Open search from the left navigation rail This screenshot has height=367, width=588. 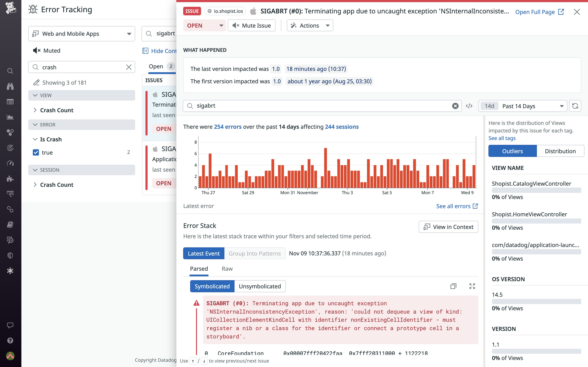[10, 71]
